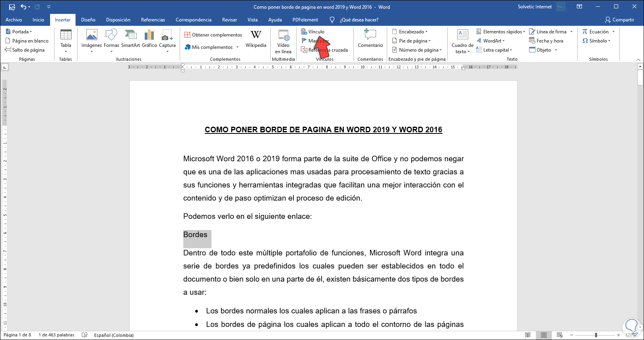The image size is (644, 340).
Task: Open the Símbolo menu
Action: [596, 41]
